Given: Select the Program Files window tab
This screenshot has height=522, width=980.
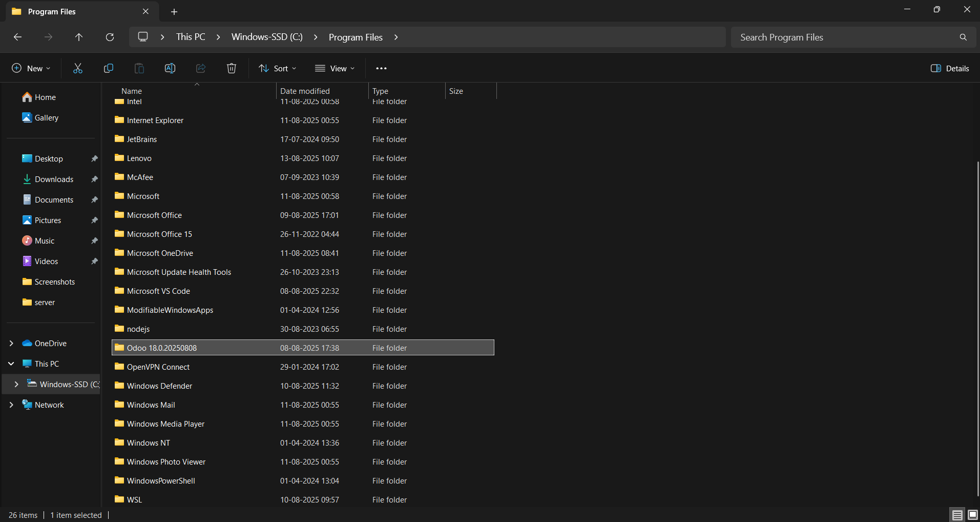Looking at the screenshot, I should coord(82,11).
